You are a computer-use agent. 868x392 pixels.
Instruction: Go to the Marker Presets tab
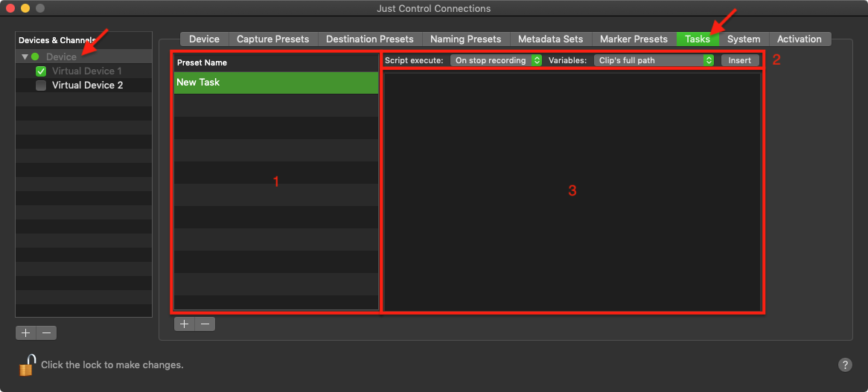634,39
